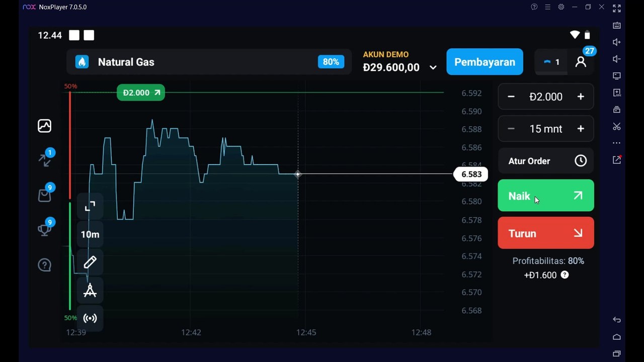
Task: Click the Pembayaran button
Action: coord(485,62)
